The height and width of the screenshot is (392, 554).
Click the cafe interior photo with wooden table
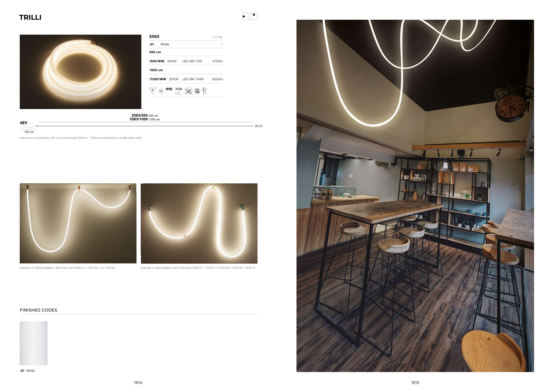tap(415, 196)
